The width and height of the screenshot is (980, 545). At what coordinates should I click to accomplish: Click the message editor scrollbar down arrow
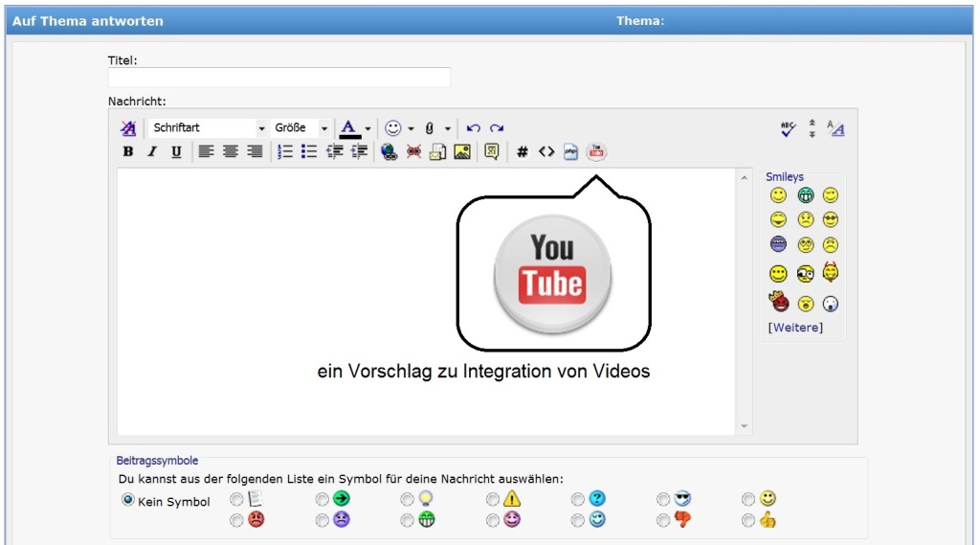coord(744,426)
